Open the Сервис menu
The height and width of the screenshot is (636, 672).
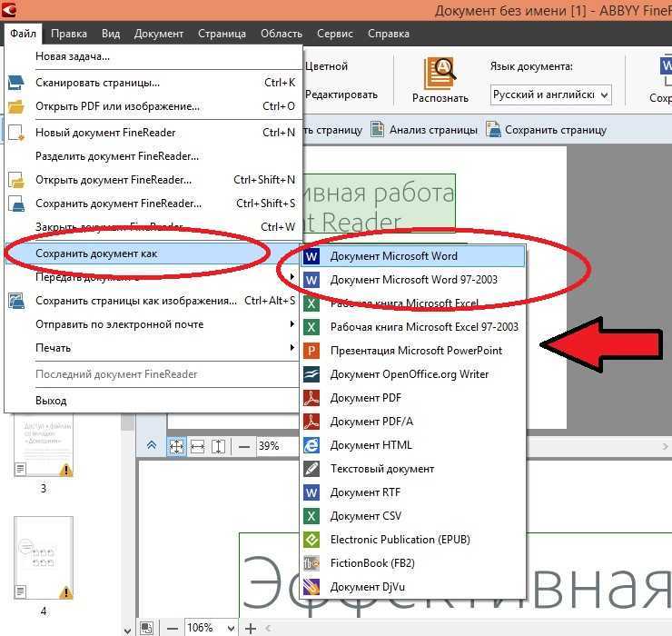335,34
